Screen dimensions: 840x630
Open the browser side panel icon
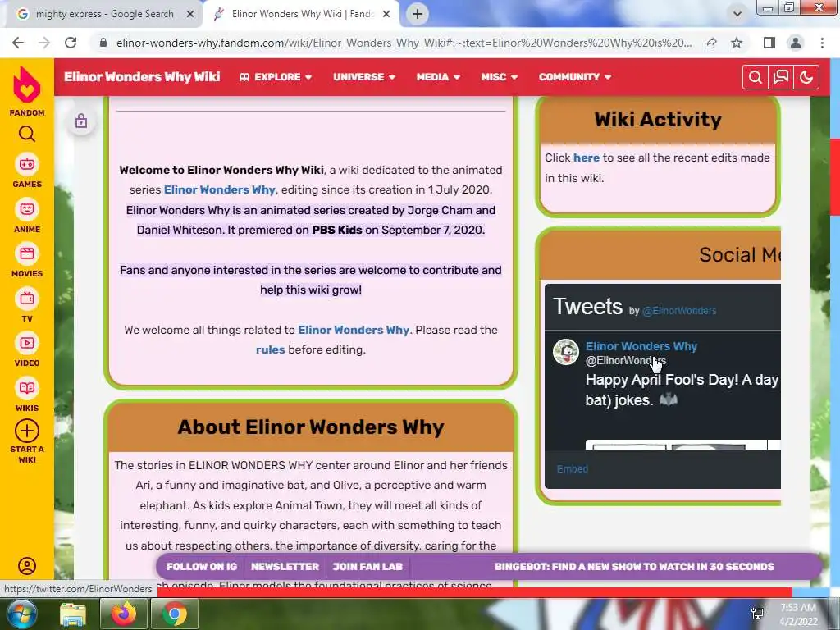(769, 43)
